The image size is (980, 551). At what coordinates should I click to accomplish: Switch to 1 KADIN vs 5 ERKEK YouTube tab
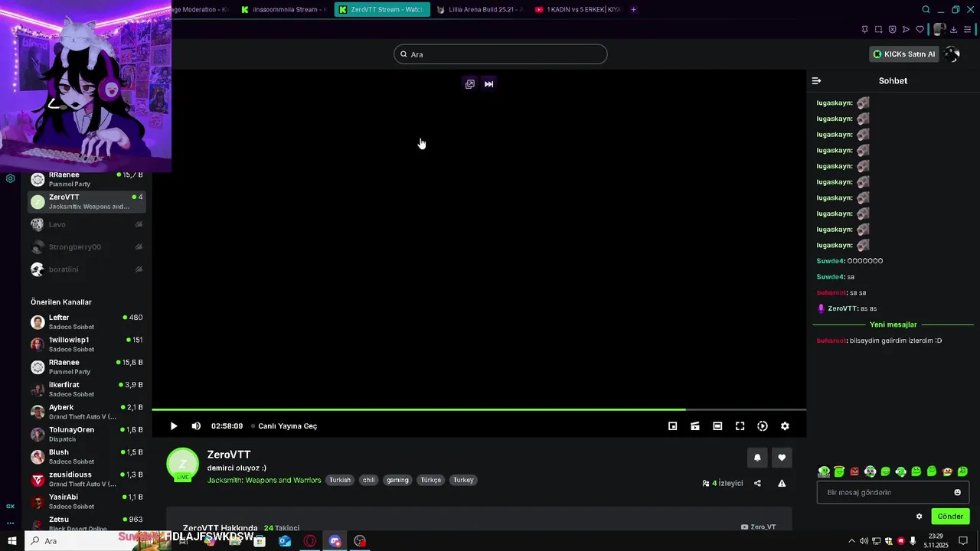coord(578,9)
